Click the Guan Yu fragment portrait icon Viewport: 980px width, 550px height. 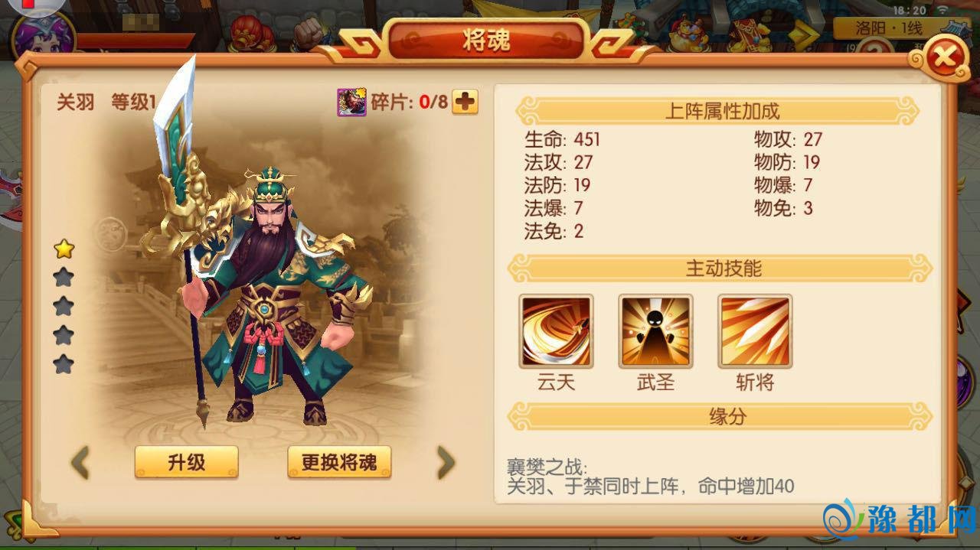(x=351, y=102)
